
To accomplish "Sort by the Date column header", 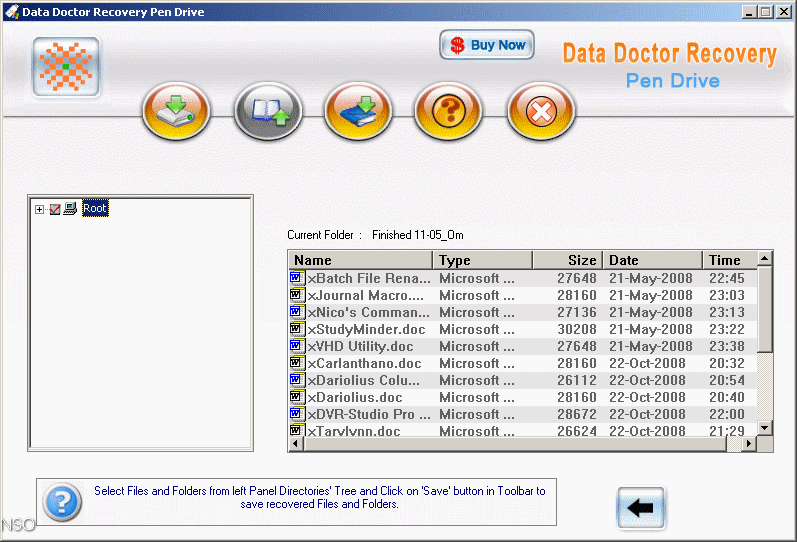I will coord(653,260).
